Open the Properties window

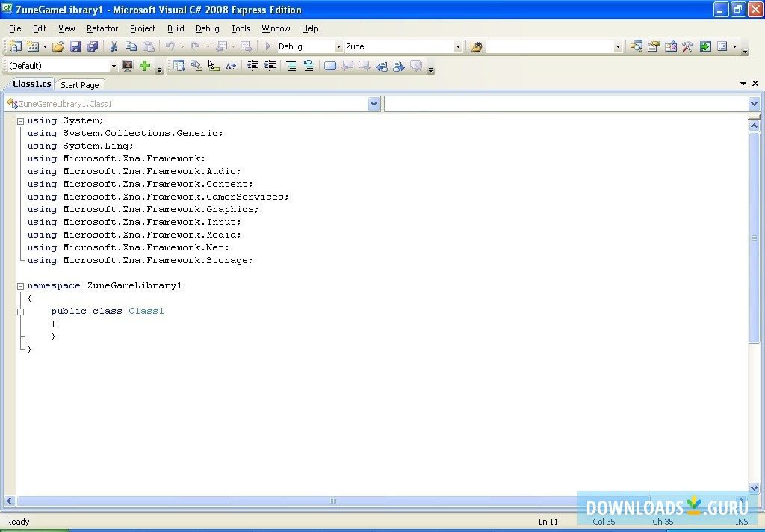point(654,46)
